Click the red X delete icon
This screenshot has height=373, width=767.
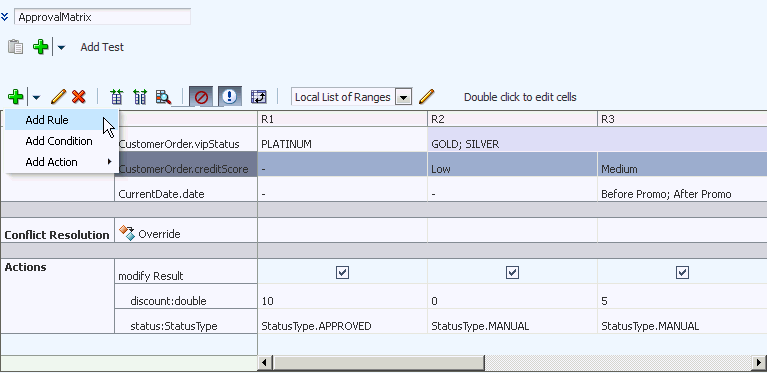click(78, 97)
